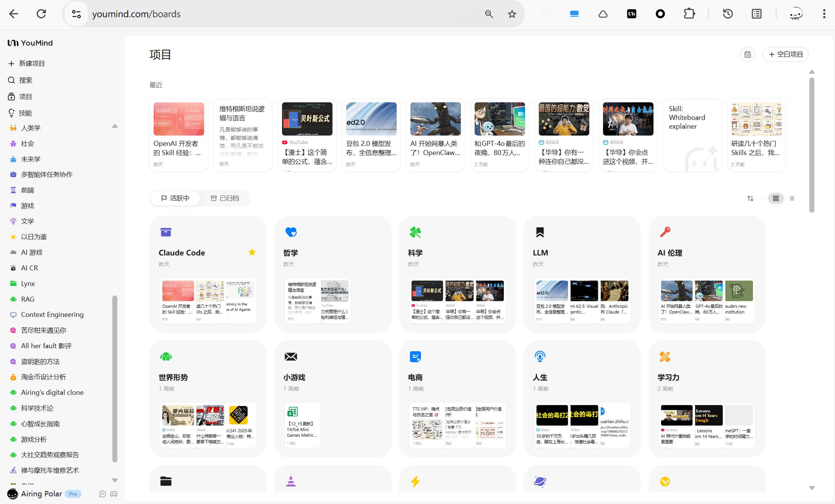Open the 搜索 search icon item
This screenshot has height=504, width=835.
[x=25, y=80]
